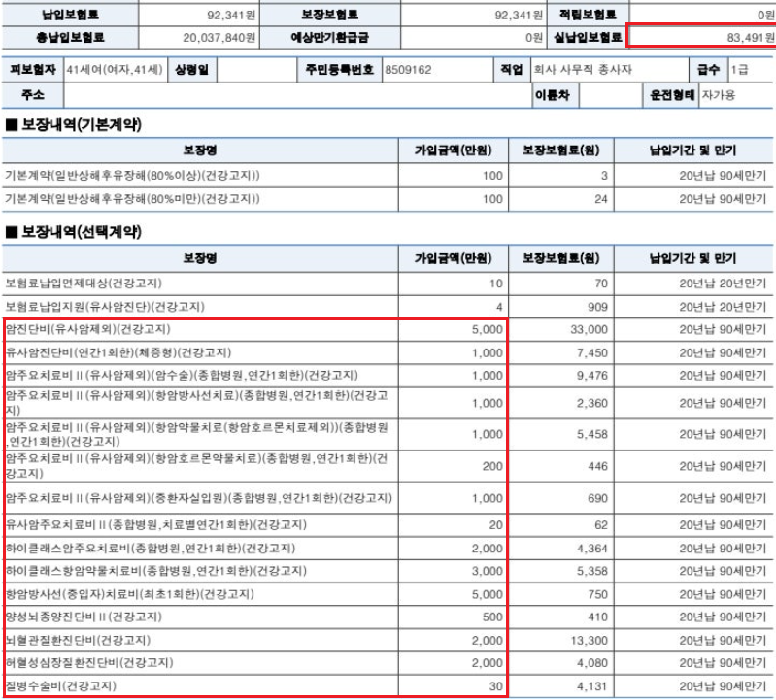Select the 피보험자 value 41세여(여자,41세)
The image size is (776, 700).
coord(115,70)
